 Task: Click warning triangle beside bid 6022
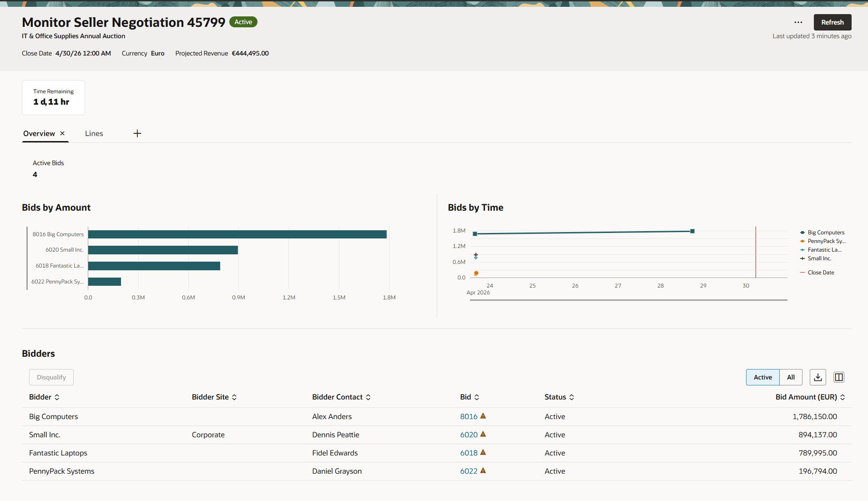tap(483, 471)
